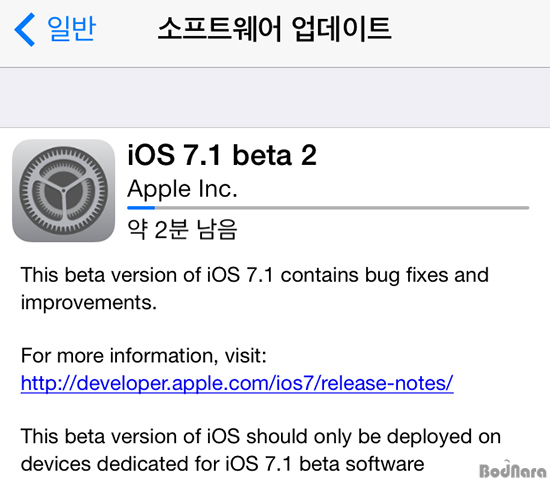Tap the blue back chevron icon
Viewport: 550px width, 481px height.
pos(24,29)
